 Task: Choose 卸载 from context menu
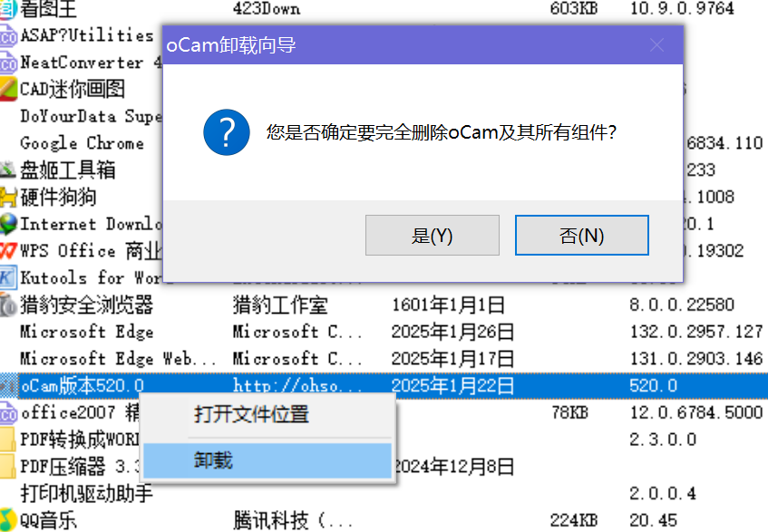pos(267,460)
